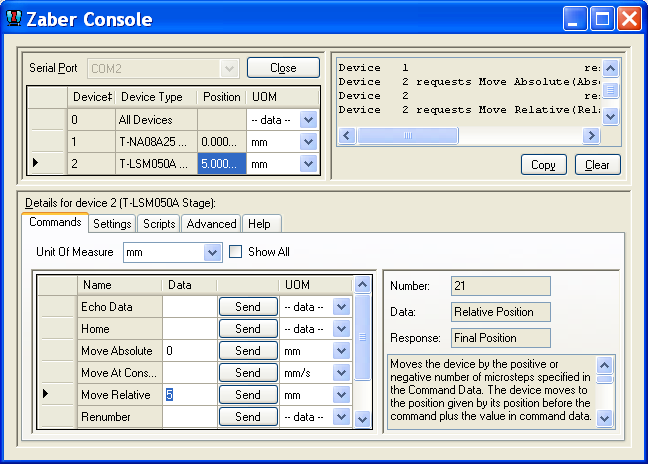Click the Position column header
This screenshot has height=464, width=648.
222,97
